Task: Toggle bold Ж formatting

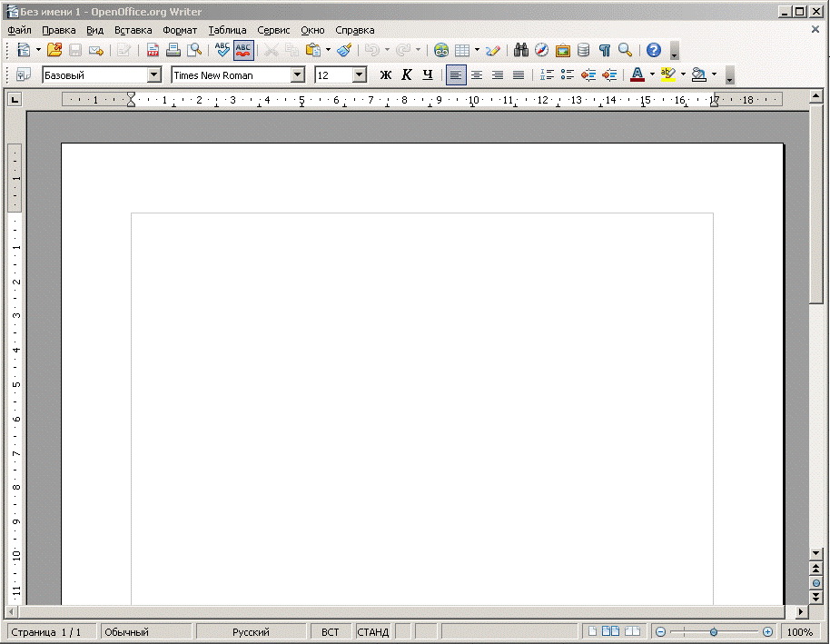Action: (385, 74)
